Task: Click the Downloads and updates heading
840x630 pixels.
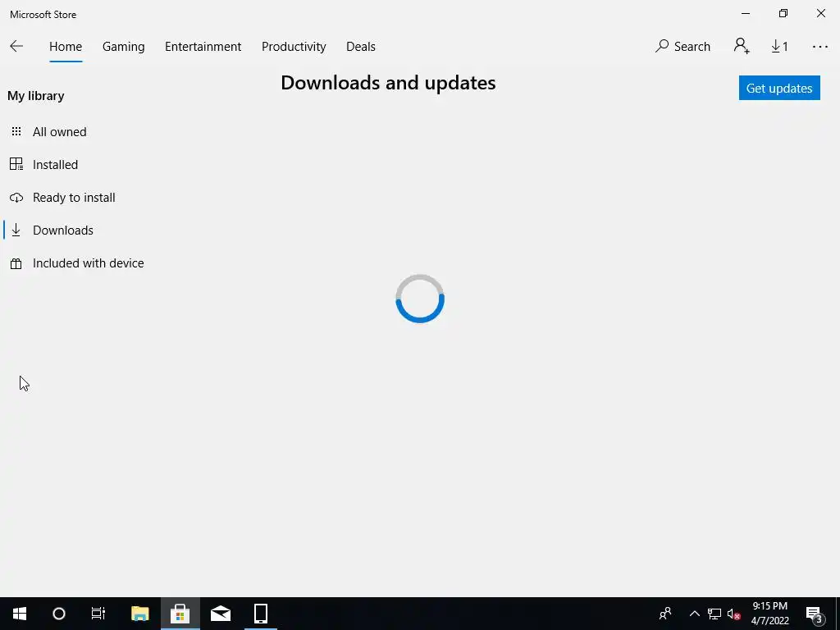Action: click(388, 83)
